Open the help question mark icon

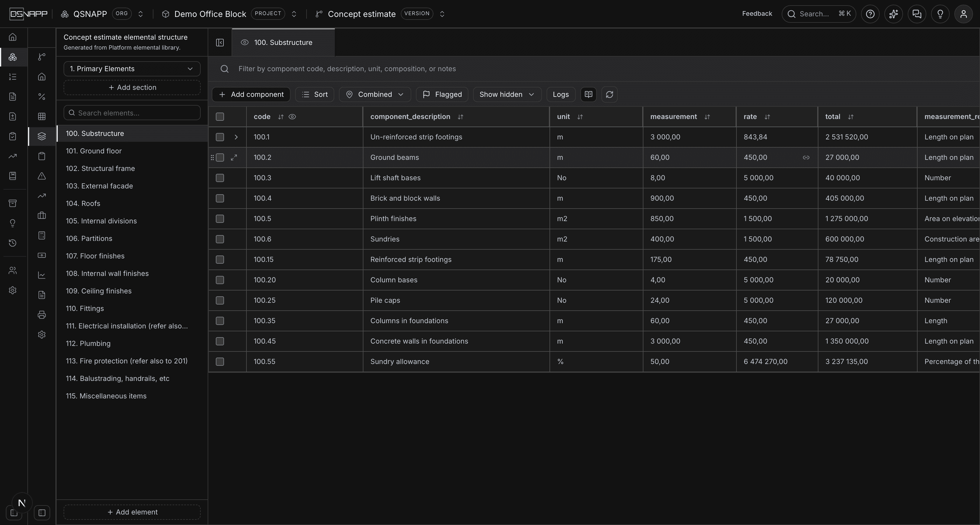coord(870,14)
